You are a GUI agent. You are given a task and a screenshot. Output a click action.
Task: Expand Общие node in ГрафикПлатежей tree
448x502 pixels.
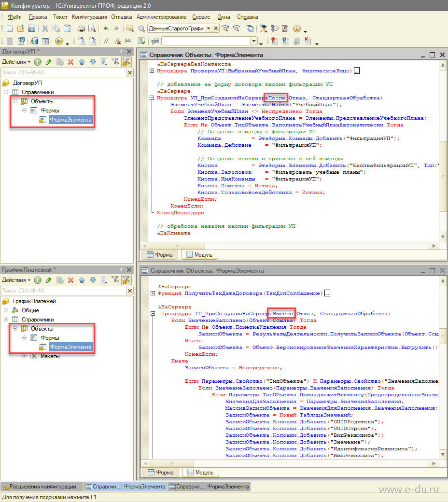tap(6, 310)
